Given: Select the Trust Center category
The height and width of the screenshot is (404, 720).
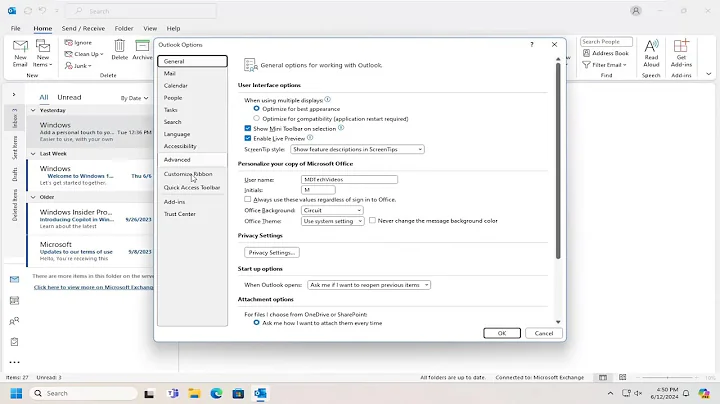Looking at the screenshot, I should click(x=192, y=214).
